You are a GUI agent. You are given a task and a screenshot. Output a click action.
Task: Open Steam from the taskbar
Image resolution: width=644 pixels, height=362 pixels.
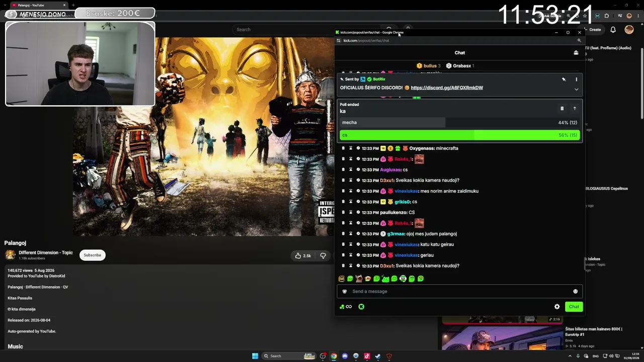point(378,356)
